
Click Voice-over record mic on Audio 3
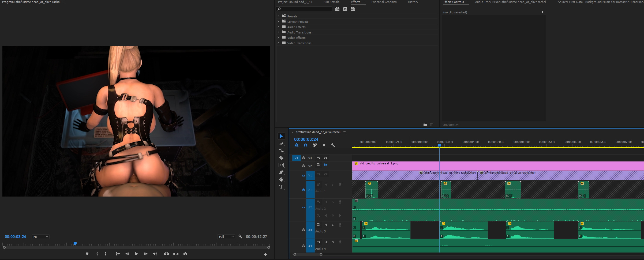pos(340,225)
